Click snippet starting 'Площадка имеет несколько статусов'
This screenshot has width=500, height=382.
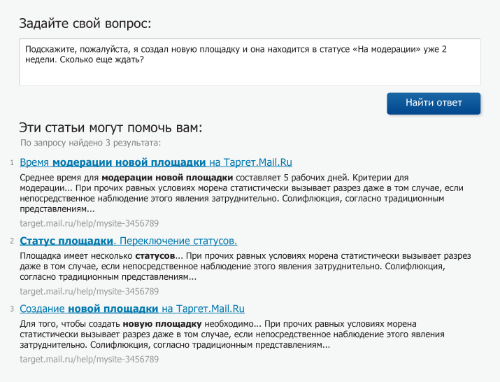(x=245, y=266)
